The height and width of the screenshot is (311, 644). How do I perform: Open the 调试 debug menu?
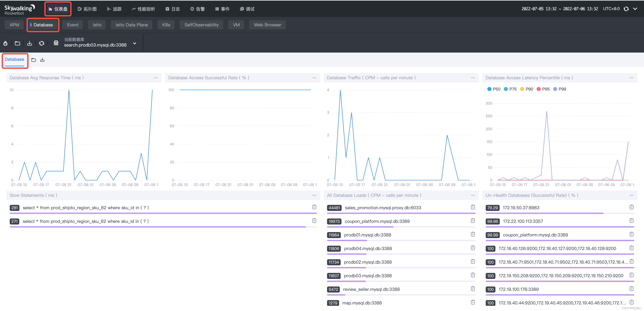pos(247,9)
